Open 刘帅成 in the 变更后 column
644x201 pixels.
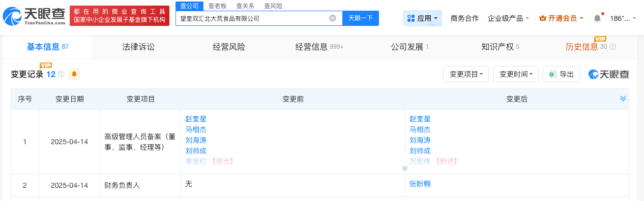pyautogui.click(x=420, y=151)
